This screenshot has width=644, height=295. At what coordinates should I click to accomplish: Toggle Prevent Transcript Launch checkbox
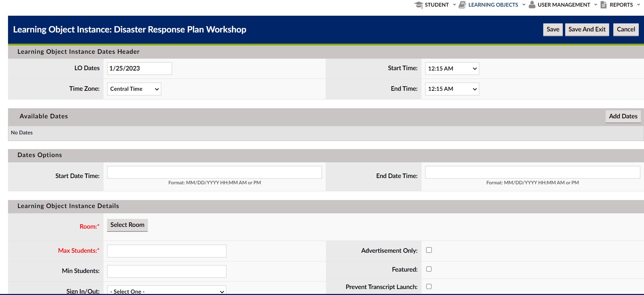point(429,286)
